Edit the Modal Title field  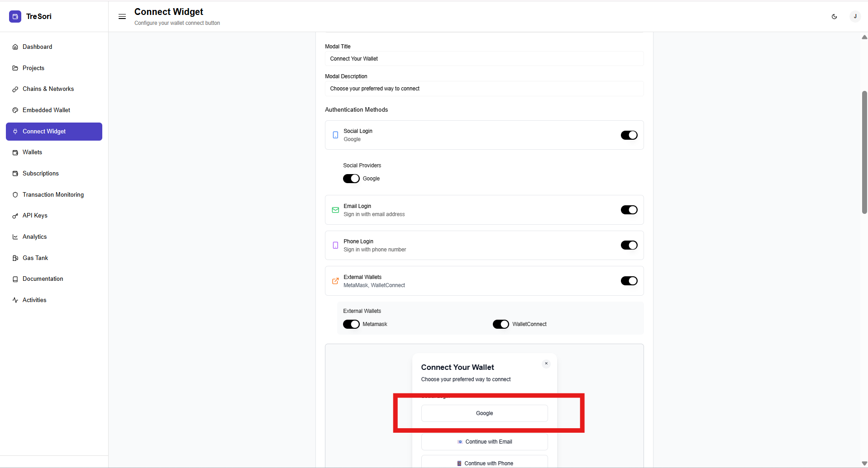(x=484, y=59)
